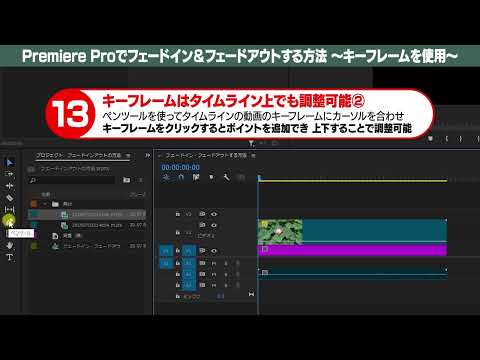The width and height of the screenshot is (480, 360).
Task: Click the fit-width icon beside the Mix row
Action: tap(251, 294)
